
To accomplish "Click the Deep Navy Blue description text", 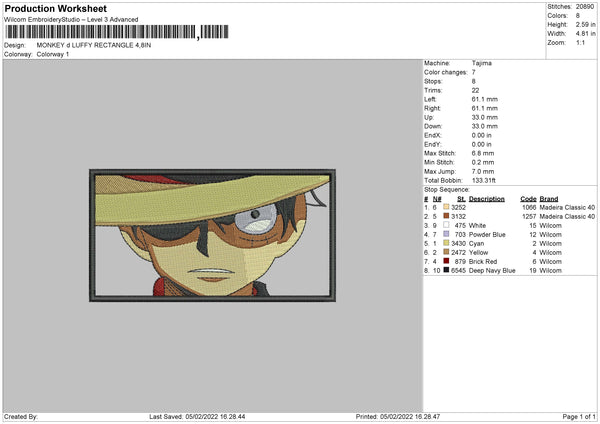I will (x=492, y=271).
